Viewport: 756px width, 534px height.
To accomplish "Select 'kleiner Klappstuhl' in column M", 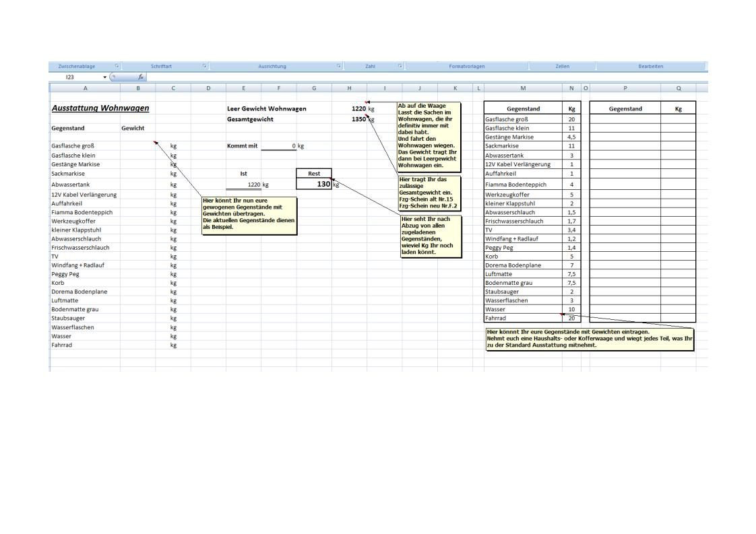I will coord(510,203).
